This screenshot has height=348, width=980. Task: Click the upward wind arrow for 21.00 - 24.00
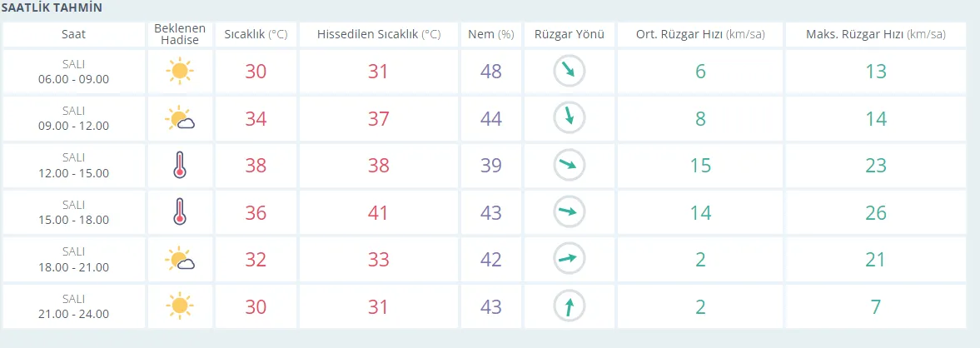[x=570, y=306]
